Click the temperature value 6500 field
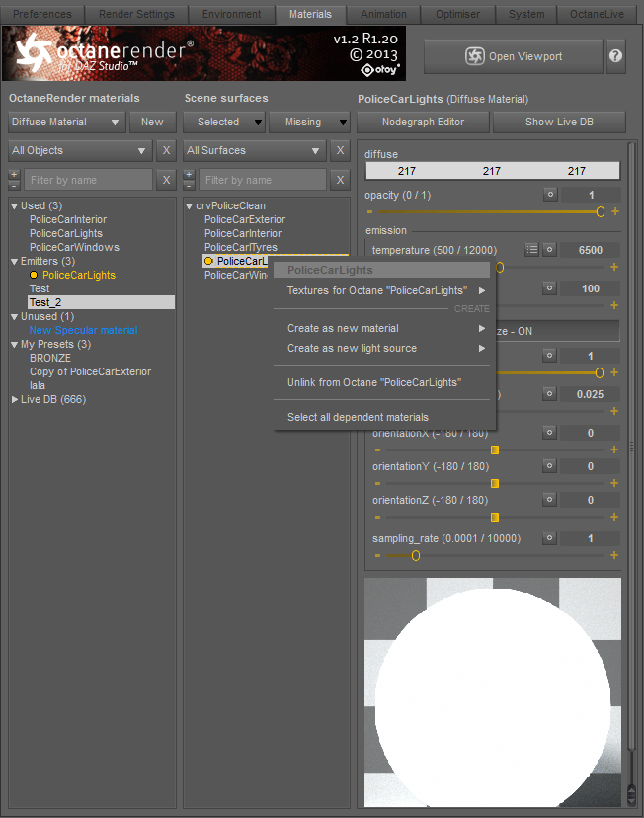Image resolution: width=644 pixels, height=818 pixels. click(591, 250)
